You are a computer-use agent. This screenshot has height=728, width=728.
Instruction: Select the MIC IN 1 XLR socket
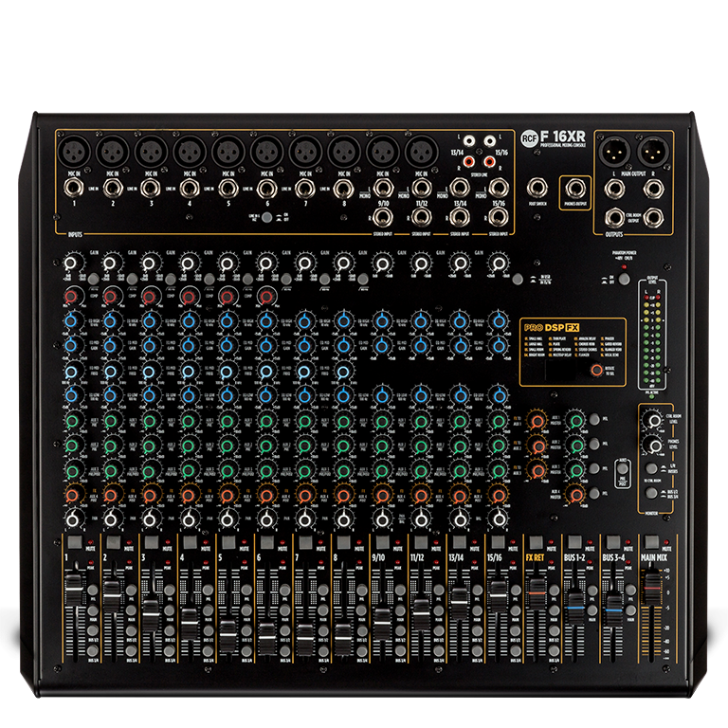[x=73, y=152]
